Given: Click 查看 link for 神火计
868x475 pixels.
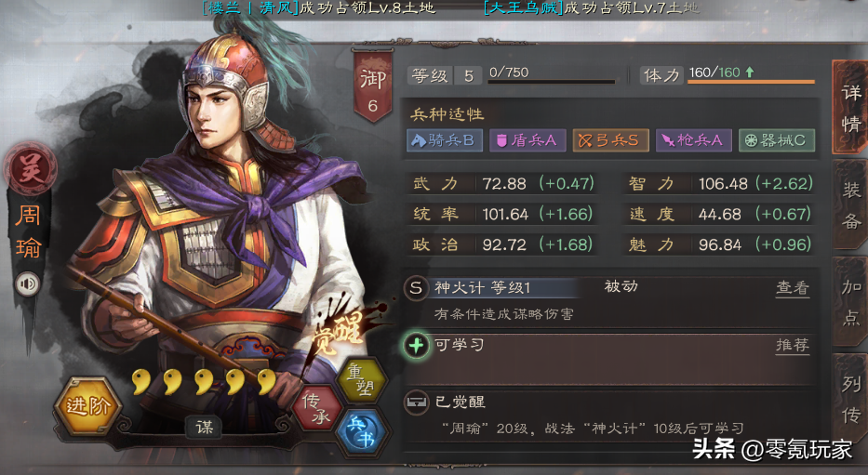Looking at the screenshot, I should (792, 288).
